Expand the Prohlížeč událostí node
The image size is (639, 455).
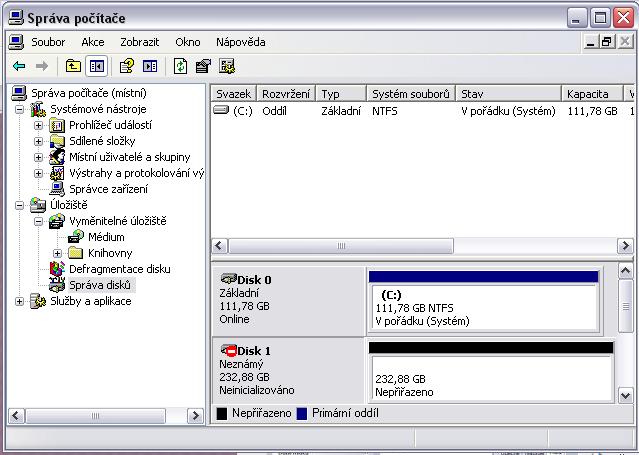coord(39,125)
